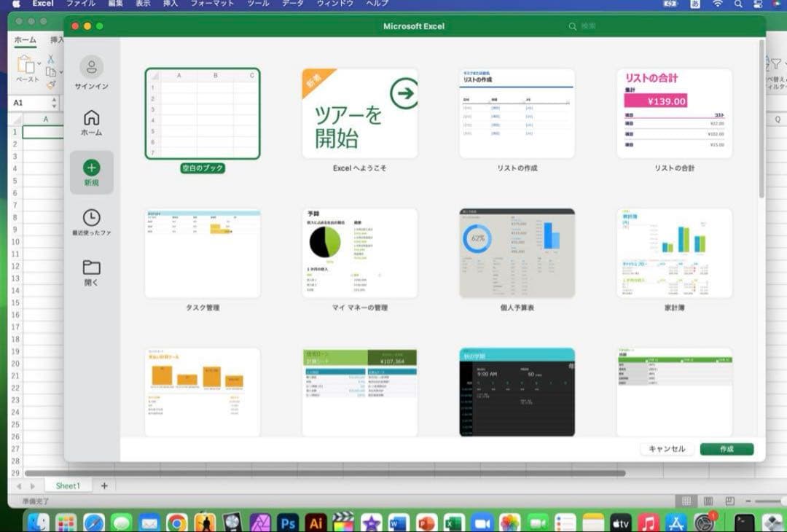Click the Name box stepper arrows

[54, 101]
